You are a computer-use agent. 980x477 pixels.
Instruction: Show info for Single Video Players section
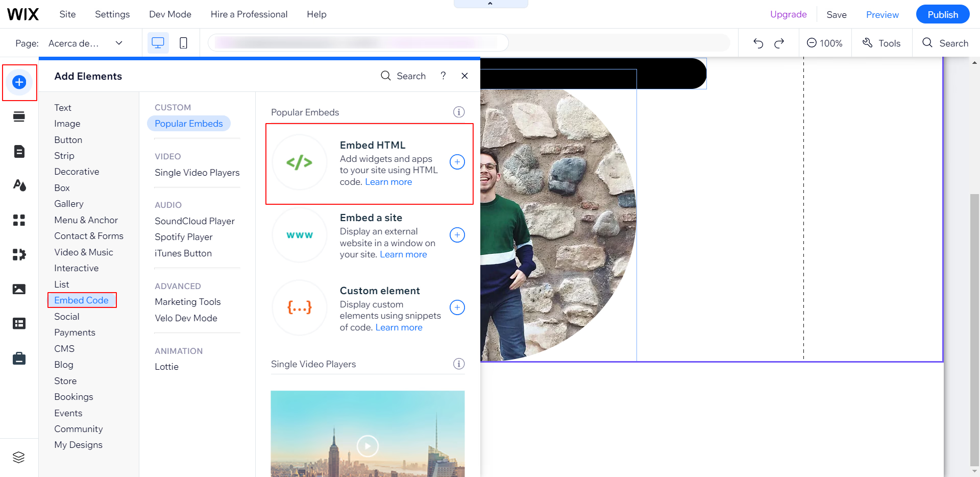(459, 364)
